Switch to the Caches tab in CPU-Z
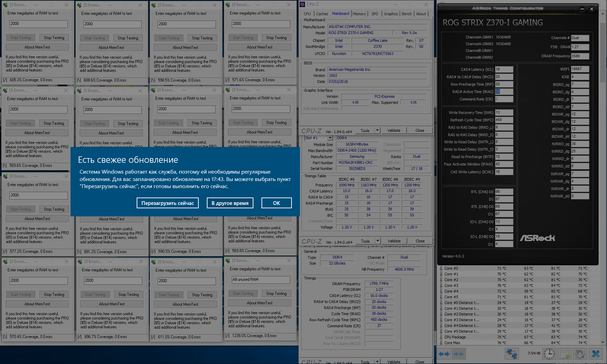The height and width of the screenshot is (364, 607). (x=322, y=14)
